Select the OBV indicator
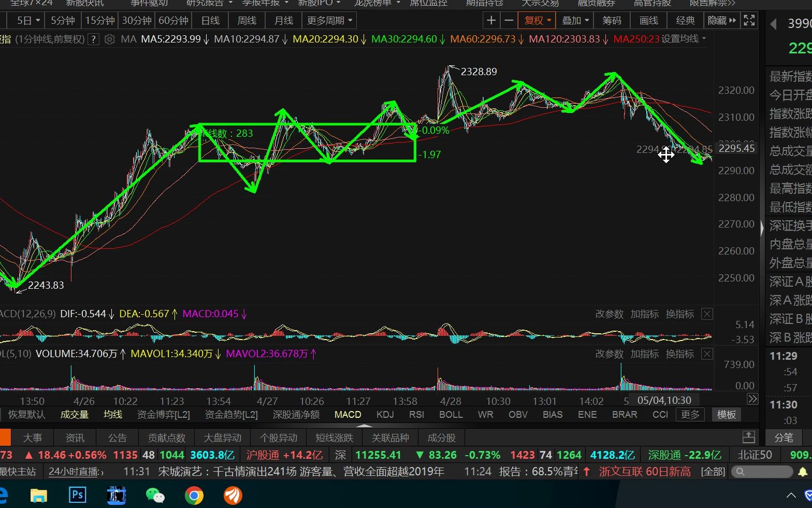The width and height of the screenshot is (812, 508). (518, 415)
